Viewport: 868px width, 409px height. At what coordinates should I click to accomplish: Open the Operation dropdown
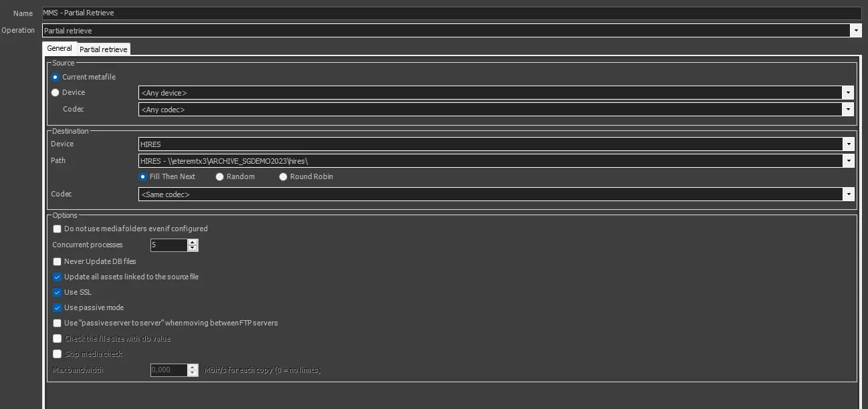pyautogui.click(x=855, y=31)
